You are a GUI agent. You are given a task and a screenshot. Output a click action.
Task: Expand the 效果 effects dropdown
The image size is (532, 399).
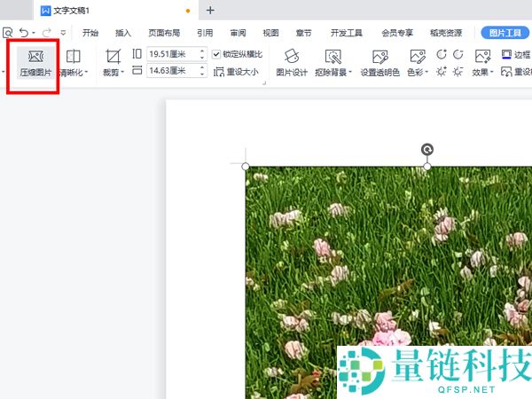(x=482, y=73)
